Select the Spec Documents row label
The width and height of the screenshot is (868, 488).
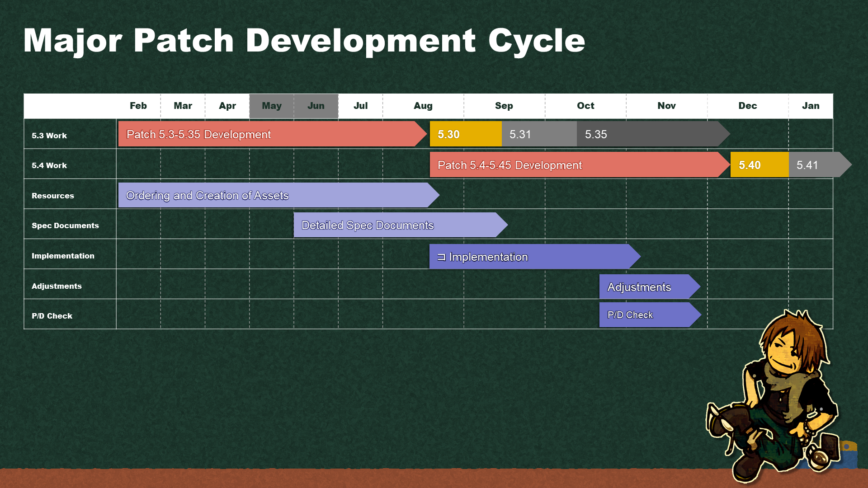pyautogui.click(x=65, y=225)
